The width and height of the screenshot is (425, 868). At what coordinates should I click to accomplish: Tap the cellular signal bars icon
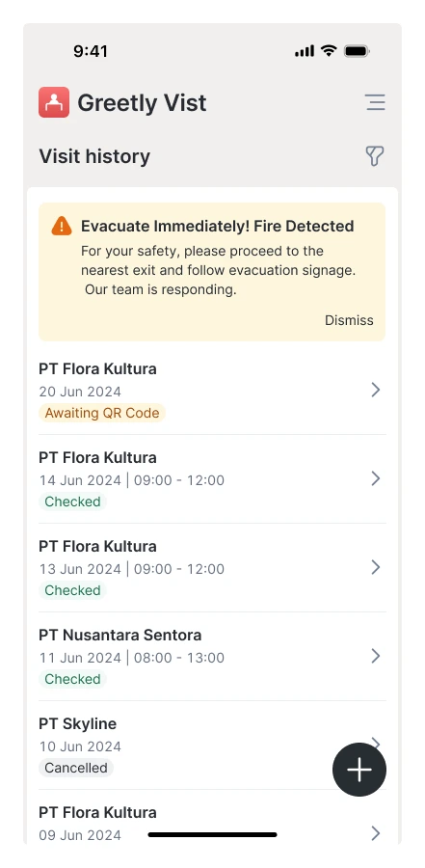pos(305,51)
